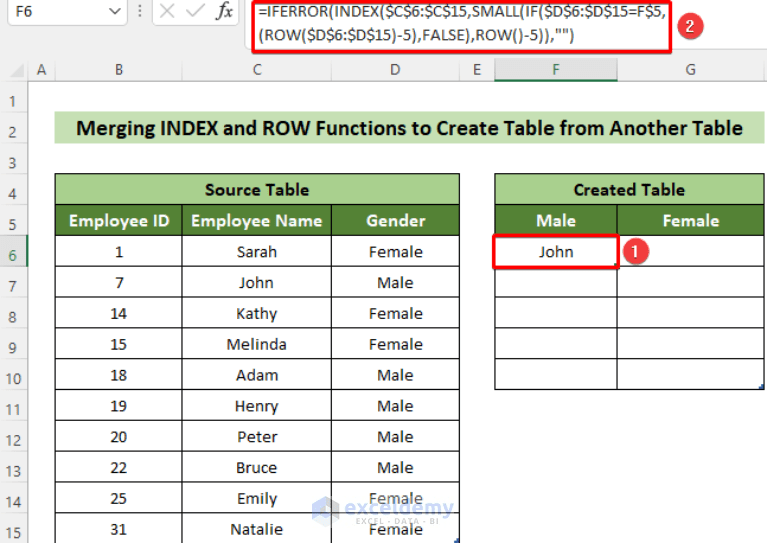The height and width of the screenshot is (543, 767).
Task: Select the 'Employee ID' header cell
Action: tap(119, 221)
